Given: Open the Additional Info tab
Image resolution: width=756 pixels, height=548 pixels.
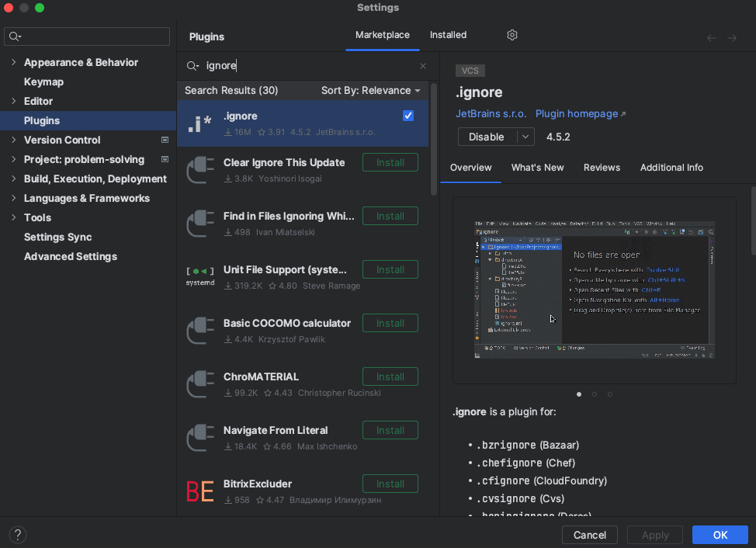Looking at the screenshot, I should pyautogui.click(x=671, y=168).
